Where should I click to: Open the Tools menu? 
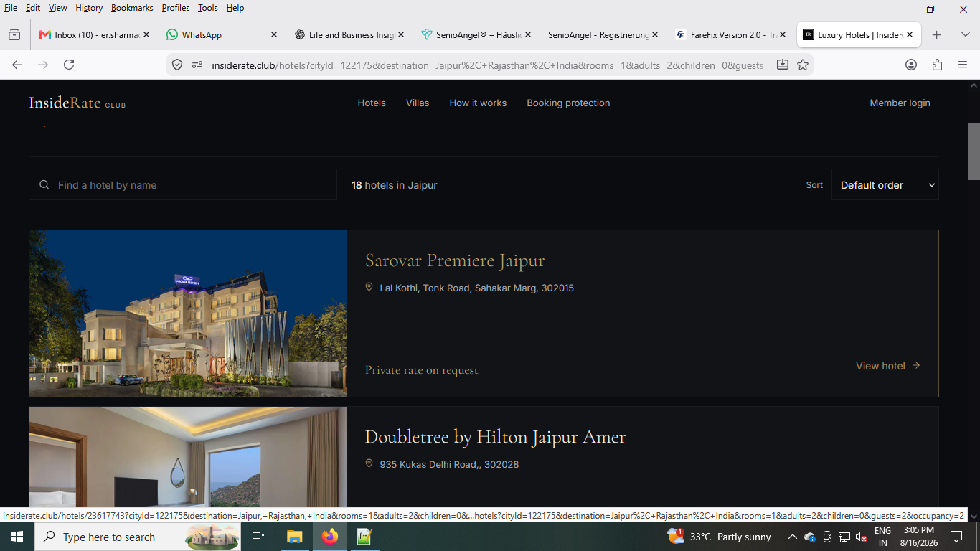[208, 8]
